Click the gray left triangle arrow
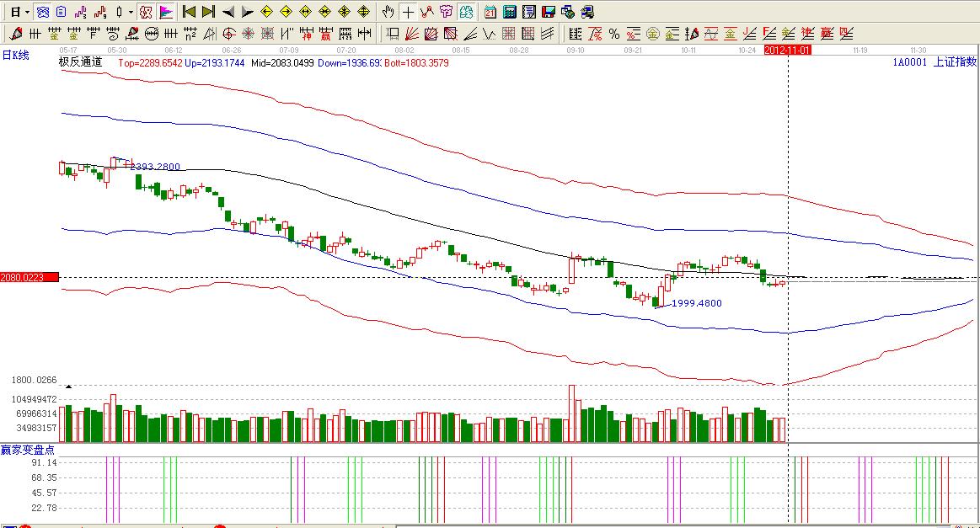The height and width of the screenshot is (528, 980). click(x=228, y=12)
